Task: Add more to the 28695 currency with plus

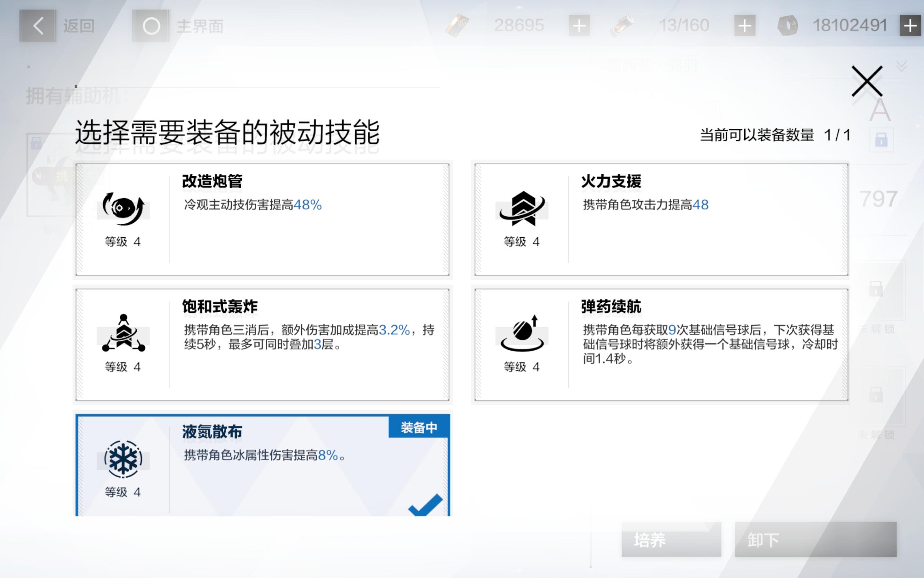Action: [579, 26]
